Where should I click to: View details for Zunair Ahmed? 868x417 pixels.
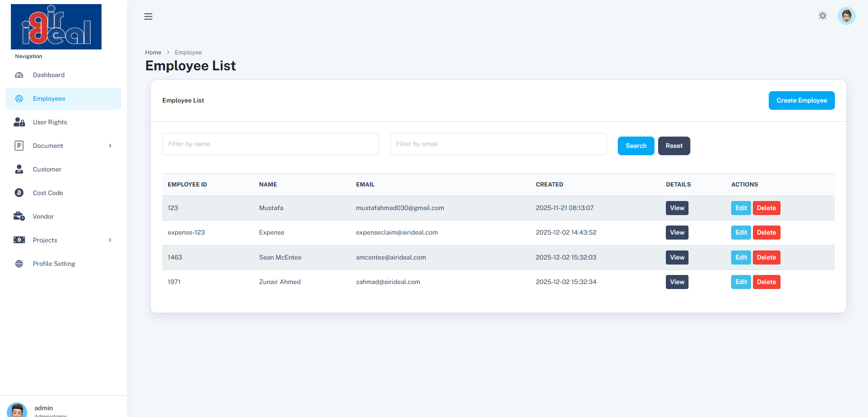tap(677, 282)
